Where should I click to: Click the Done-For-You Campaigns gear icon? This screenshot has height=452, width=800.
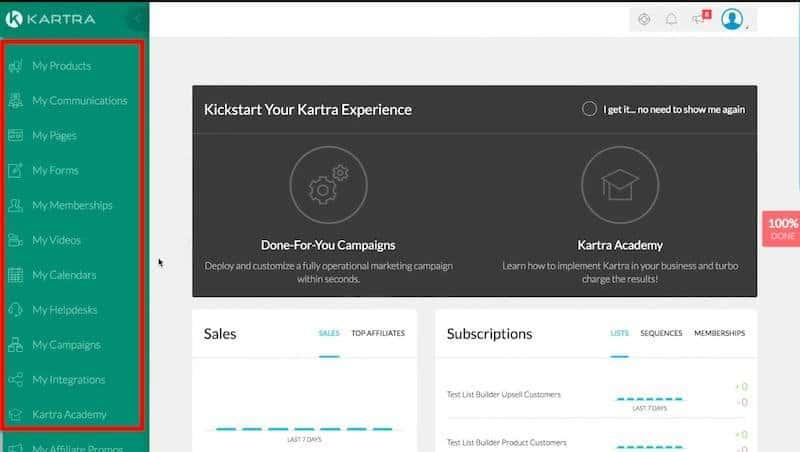pyautogui.click(x=319, y=186)
